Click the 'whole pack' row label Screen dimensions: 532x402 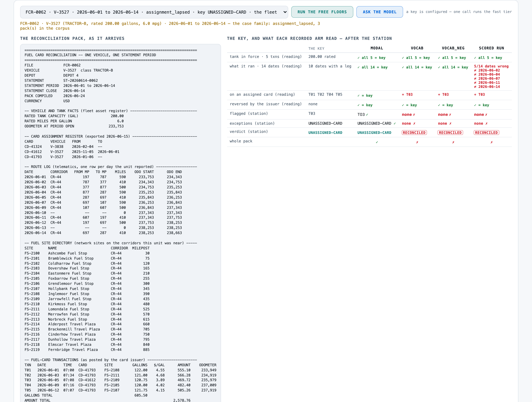coord(241,141)
